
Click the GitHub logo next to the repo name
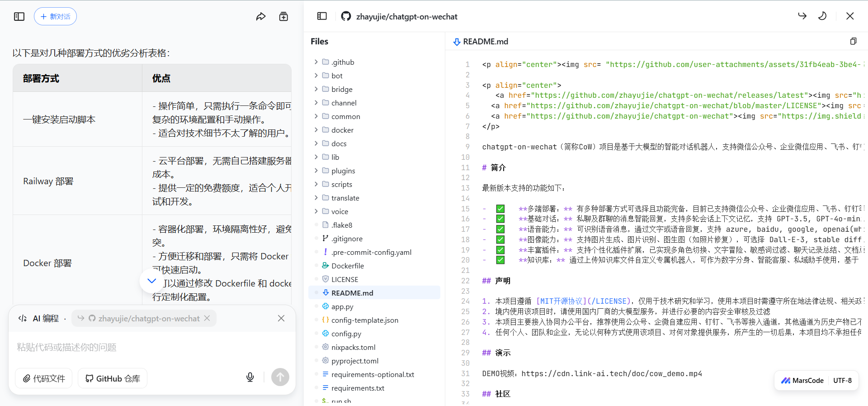point(346,16)
